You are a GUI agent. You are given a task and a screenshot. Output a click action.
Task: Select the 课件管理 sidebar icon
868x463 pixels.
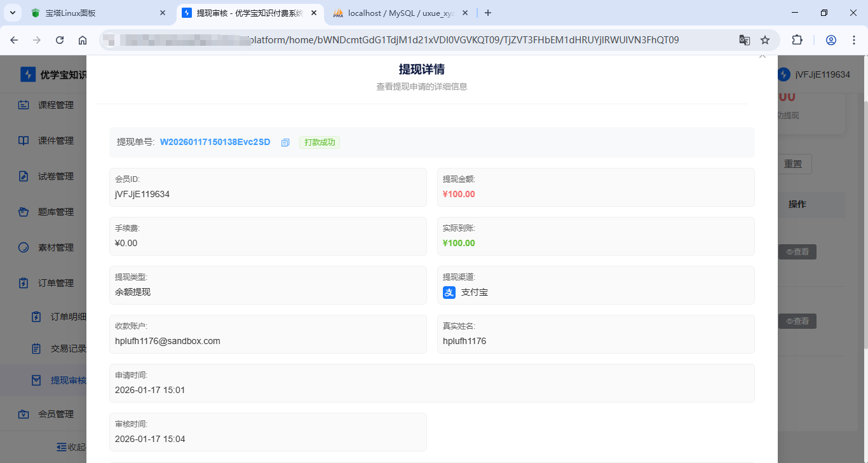coord(23,140)
